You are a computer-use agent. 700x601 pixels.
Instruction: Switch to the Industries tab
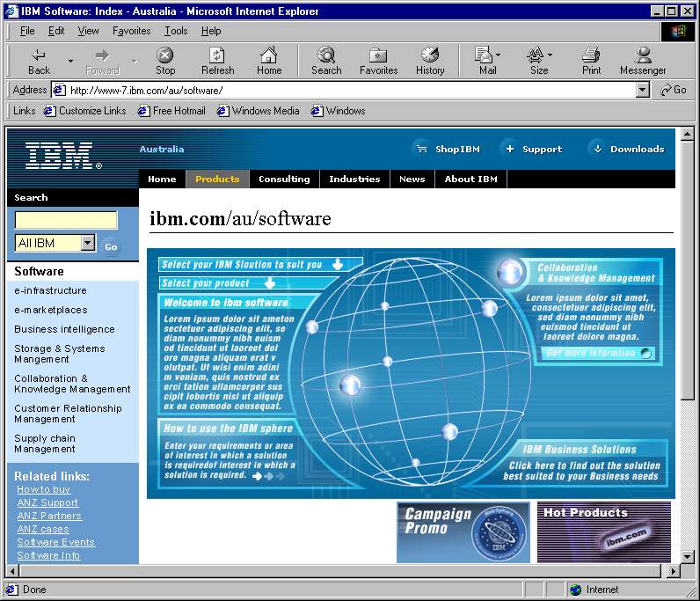pos(354,179)
